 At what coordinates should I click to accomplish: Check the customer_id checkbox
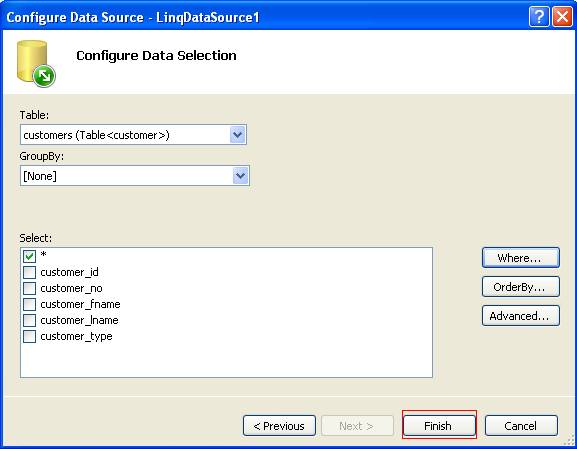point(29,272)
